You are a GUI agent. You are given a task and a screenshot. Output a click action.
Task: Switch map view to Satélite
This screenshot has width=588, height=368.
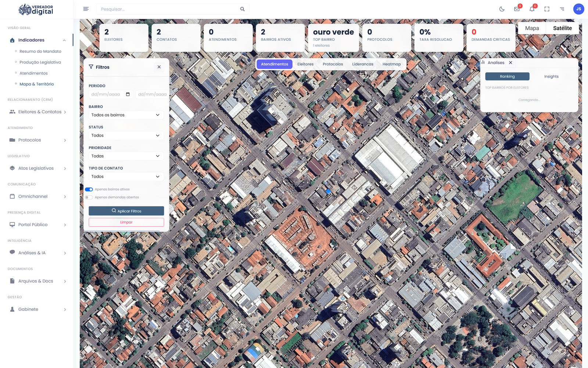[x=562, y=28]
